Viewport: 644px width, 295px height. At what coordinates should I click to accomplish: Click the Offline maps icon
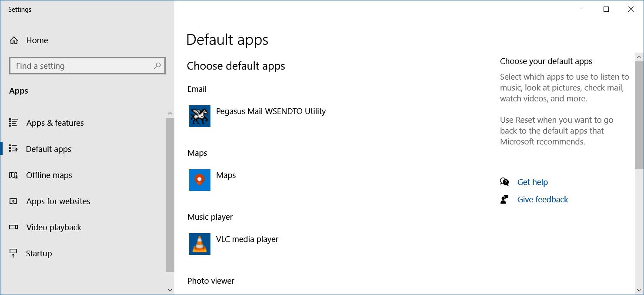tap(13, 175)
